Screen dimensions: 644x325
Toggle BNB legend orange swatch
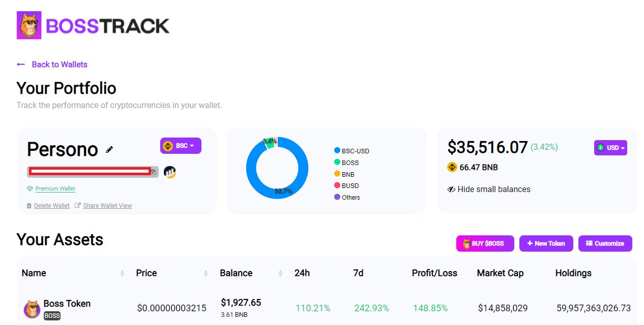coord(337,174)
